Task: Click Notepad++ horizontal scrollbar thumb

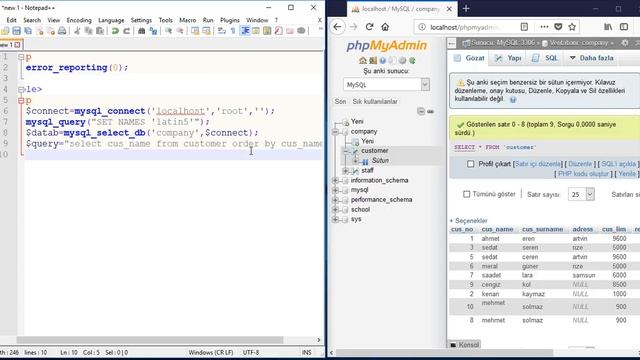Action: click(149, 340)
